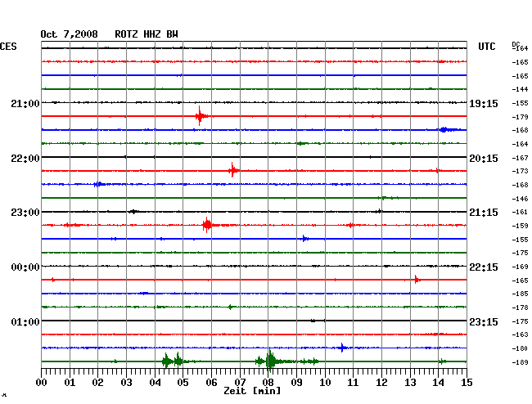Click the 23:15 UTC time label
This screenshot has width=532, height=404.
click(484, 321)
